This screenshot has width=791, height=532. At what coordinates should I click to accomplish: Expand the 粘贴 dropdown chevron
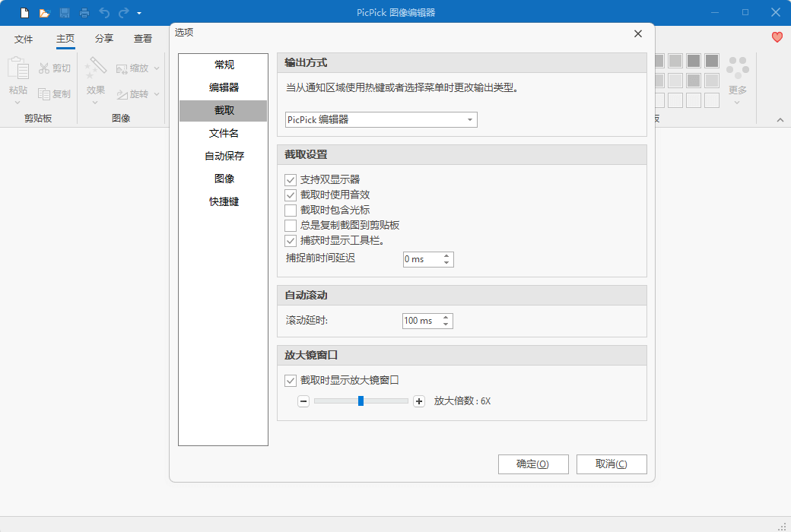17,103
